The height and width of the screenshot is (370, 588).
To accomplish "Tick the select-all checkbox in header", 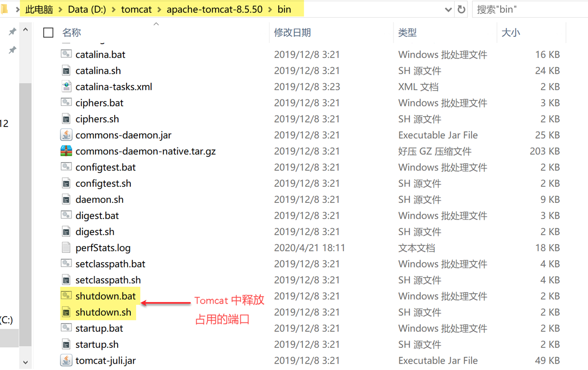I will [x=48, y=32].
